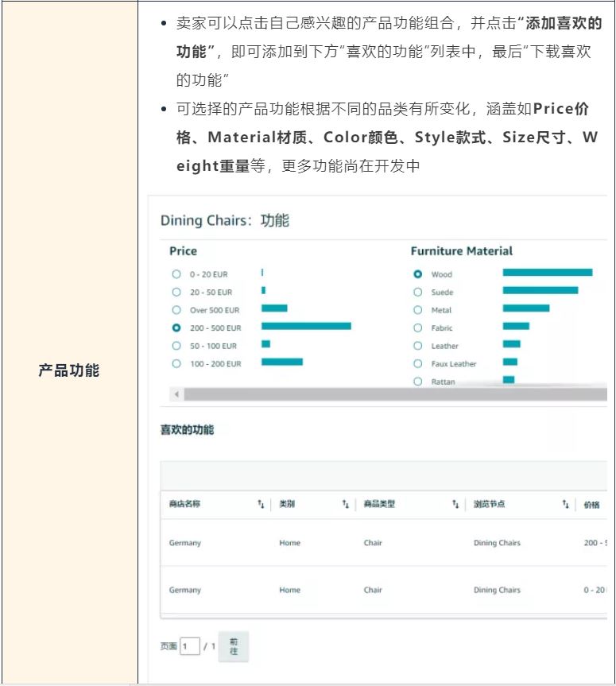Select Suede as furniture material
The height and width of the screenshot is (686, 616).
click(418, 292)
